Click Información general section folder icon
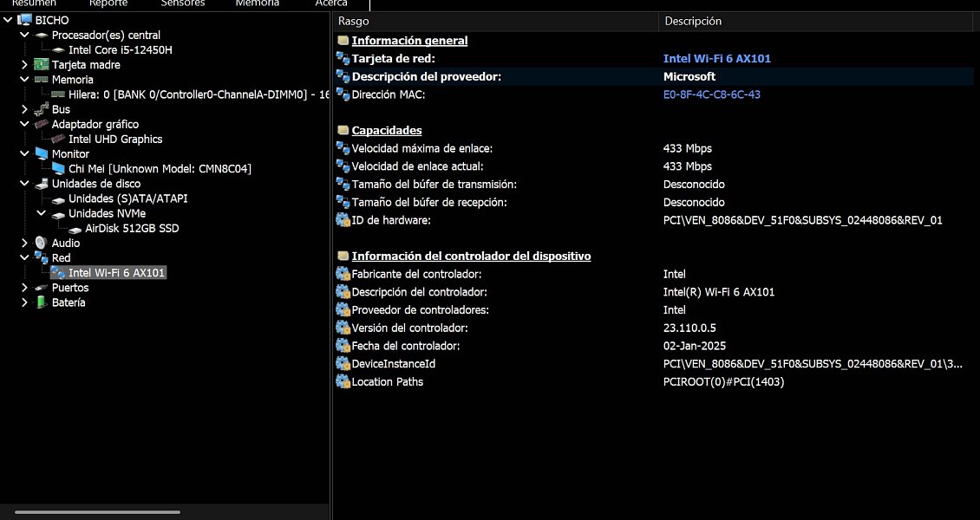The width and height of the screenshot is (980, 520). tap(343, 41)
